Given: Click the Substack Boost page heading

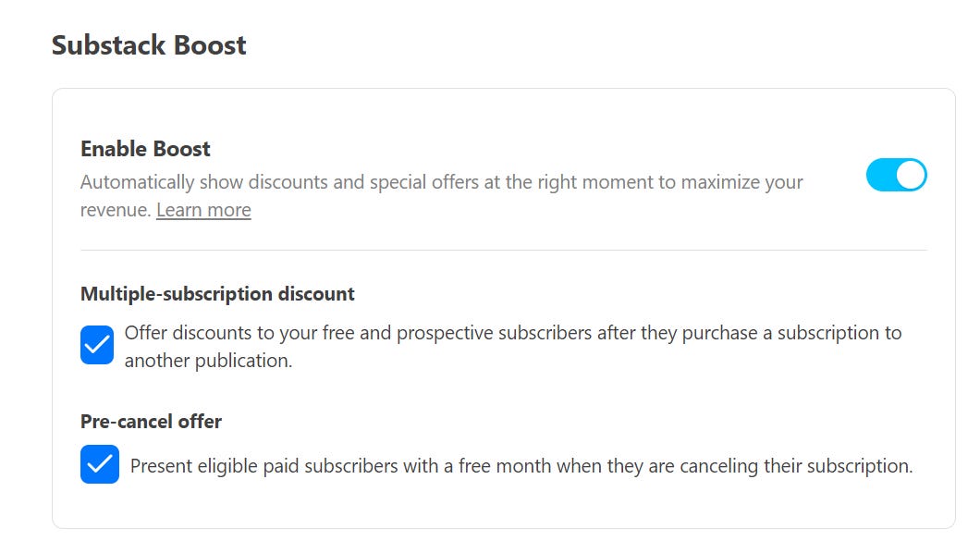Looking at the screenshot, I should [149, 44].
